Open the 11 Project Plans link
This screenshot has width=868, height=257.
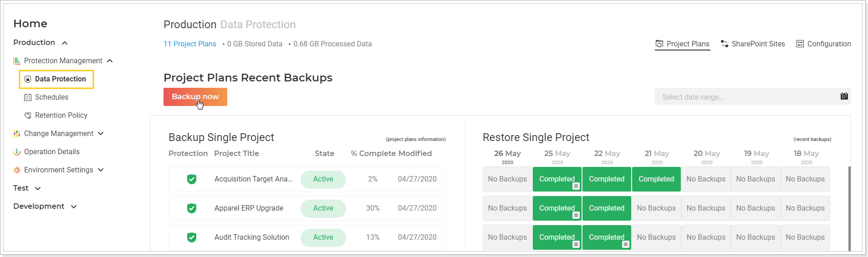190,44
